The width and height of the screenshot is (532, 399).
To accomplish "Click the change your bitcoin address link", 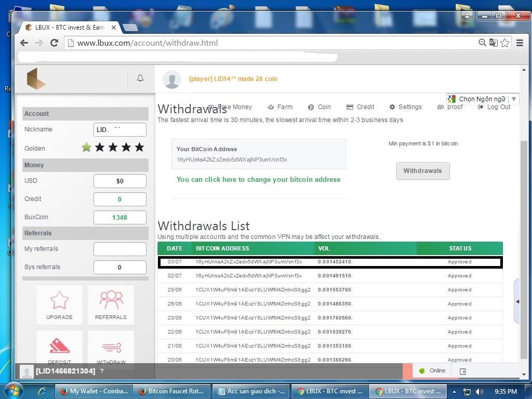I will [258, 179].
